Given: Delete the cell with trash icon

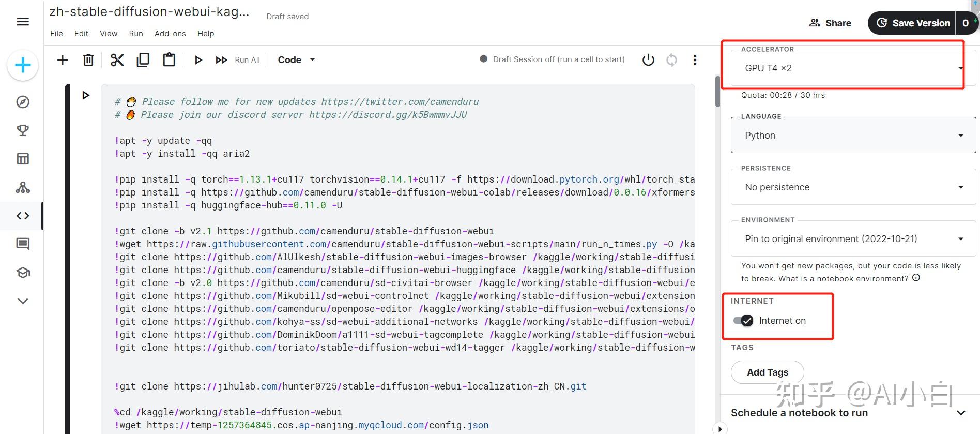Looking at the screenshot, I should pos(88,60).
